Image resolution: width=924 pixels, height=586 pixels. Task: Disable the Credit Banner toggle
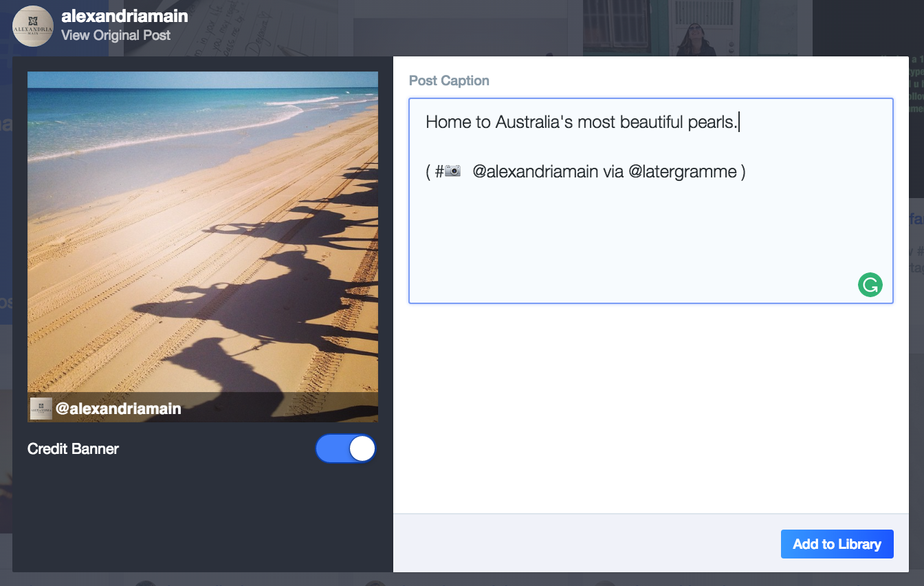click(x=346, y=448)
